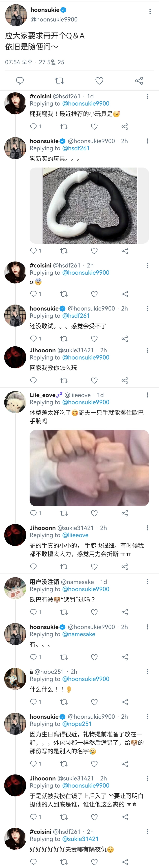
Task: Open the hand photo in Liie_eove's reply
Action: [89, 468]
